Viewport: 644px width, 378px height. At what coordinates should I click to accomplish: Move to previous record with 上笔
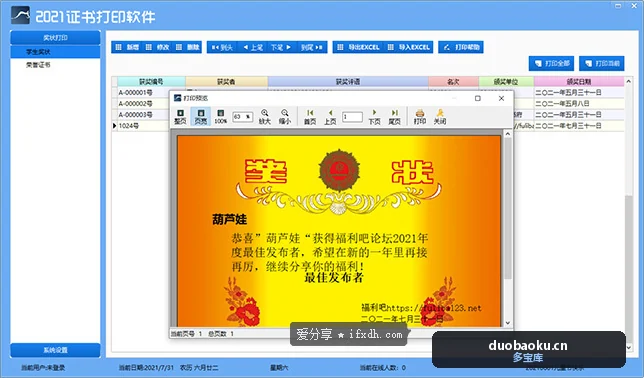point(253,47)
